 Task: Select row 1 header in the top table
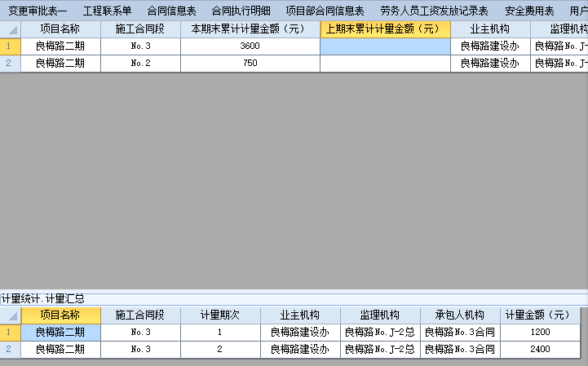click(x=10, y=46)
